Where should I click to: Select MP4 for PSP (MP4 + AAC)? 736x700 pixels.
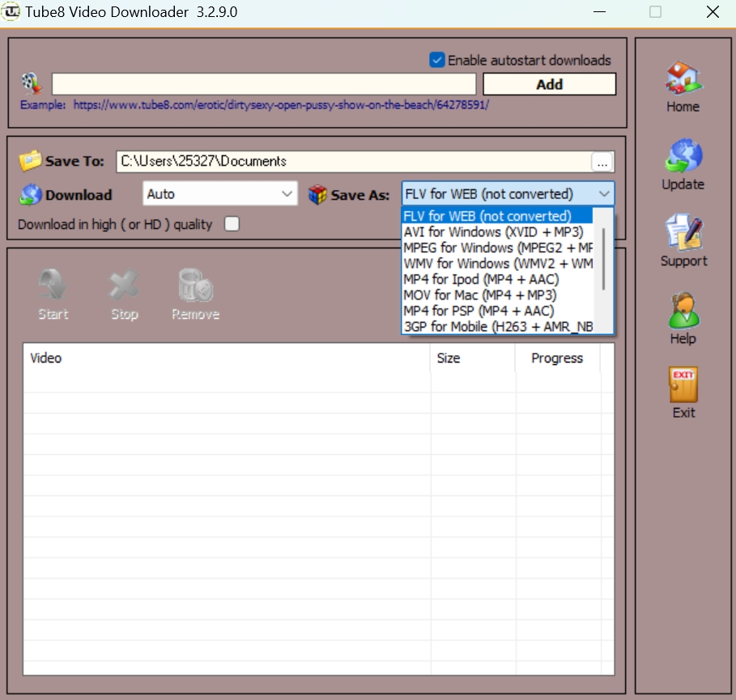[x=498, y=311]
